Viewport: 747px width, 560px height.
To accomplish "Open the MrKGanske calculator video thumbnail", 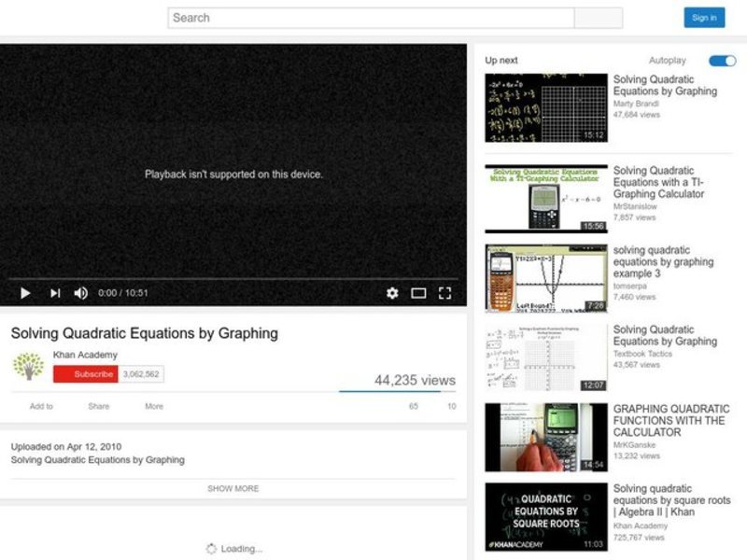I will [x=546, y=438].
